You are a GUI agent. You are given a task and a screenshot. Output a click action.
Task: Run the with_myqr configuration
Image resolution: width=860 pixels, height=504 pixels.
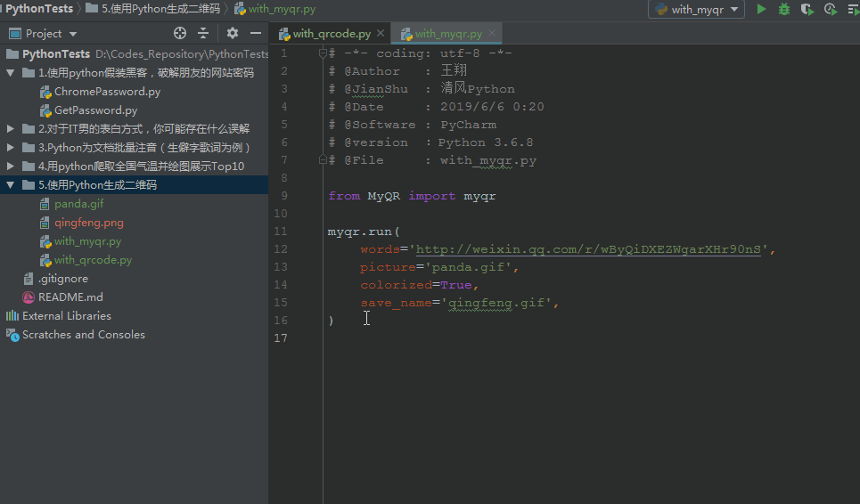tap(761, 9)
